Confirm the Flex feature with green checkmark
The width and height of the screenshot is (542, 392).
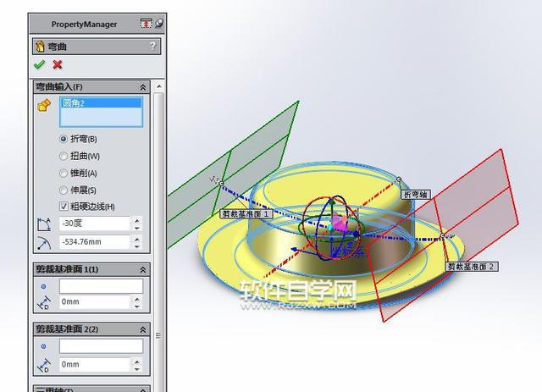click(40, 64)
